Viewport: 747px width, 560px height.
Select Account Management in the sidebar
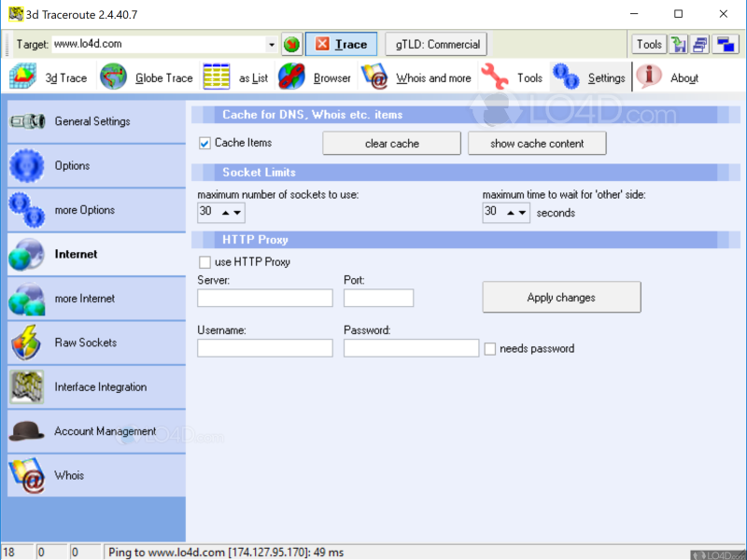(97, 431)
